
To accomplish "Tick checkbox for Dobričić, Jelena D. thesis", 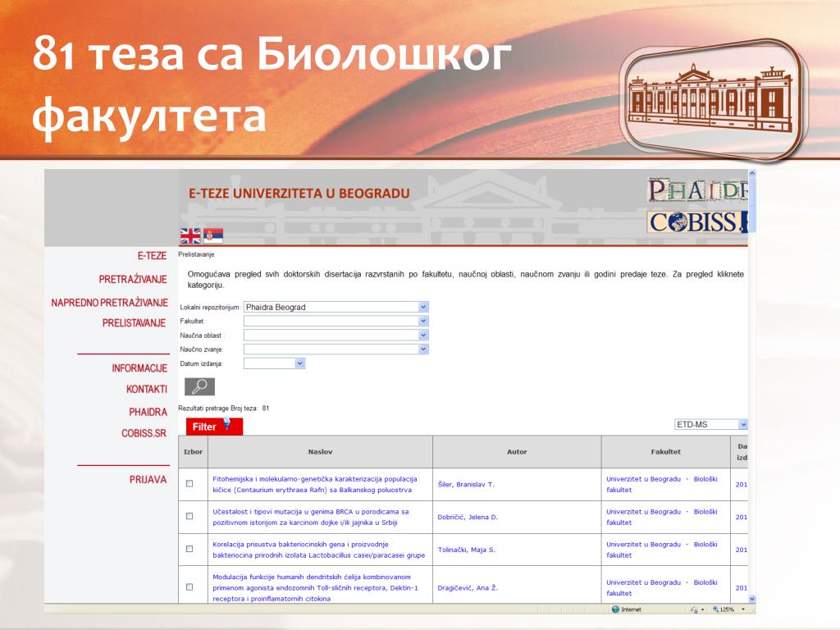I will 189,517.
